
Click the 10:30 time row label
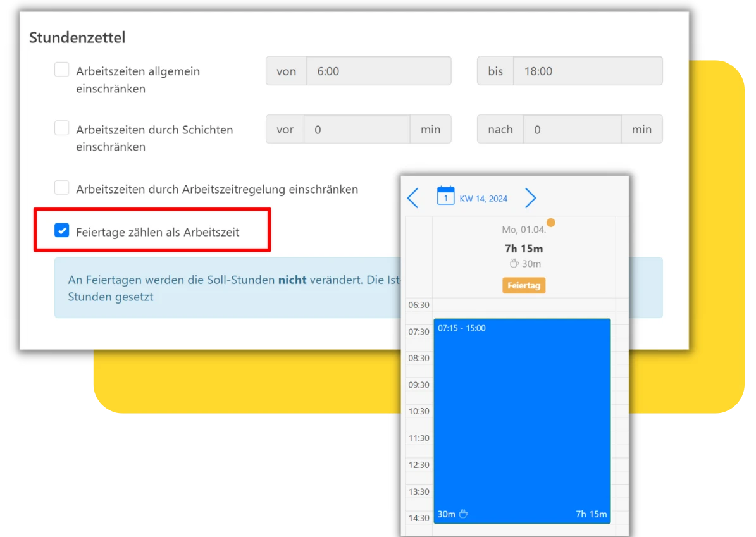419,411
